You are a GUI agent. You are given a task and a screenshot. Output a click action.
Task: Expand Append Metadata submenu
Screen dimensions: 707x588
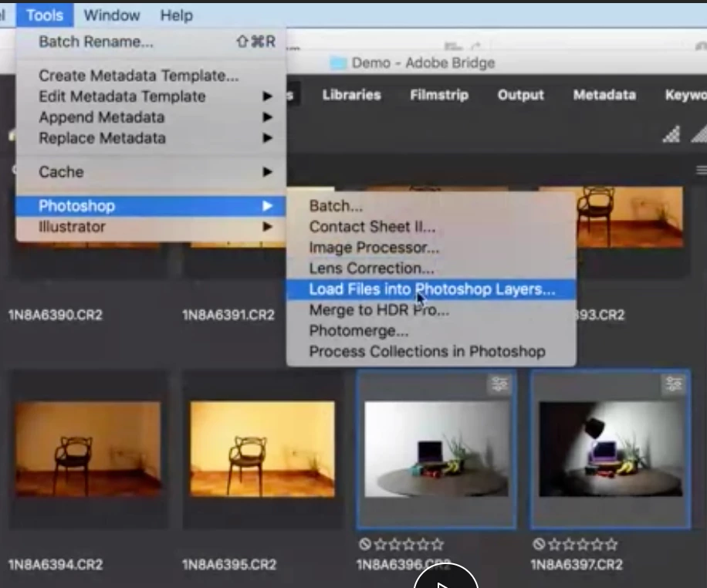pos(151,117)
